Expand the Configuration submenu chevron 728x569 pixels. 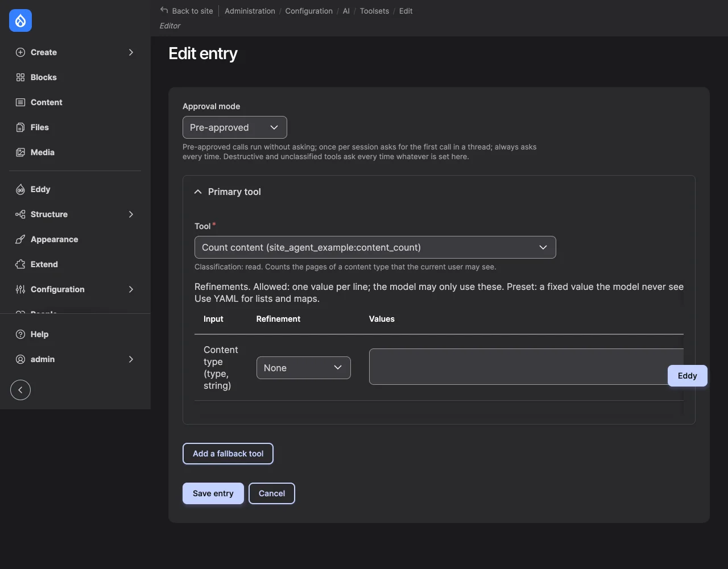click(x=131, y=289)
